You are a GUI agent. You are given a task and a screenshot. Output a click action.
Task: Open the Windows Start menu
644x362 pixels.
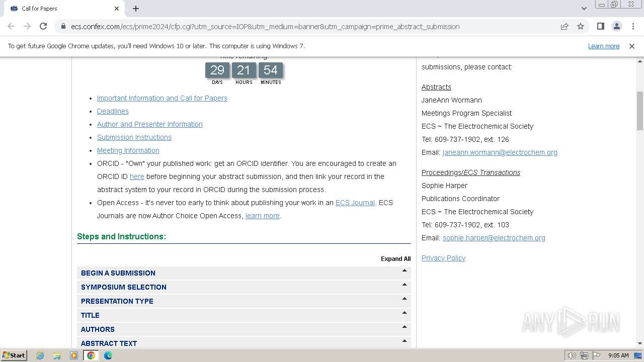click(14, 355)
